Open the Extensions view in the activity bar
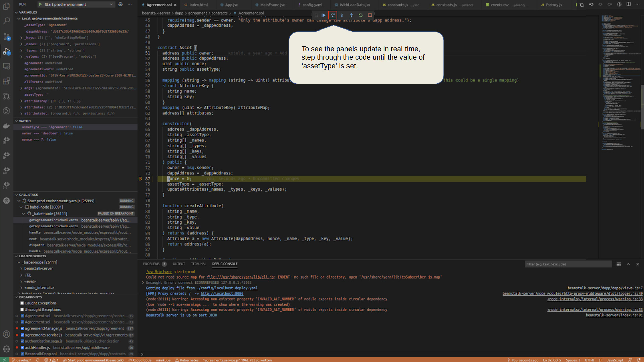This screenshot has height=362, width=644. coord(6,81)
